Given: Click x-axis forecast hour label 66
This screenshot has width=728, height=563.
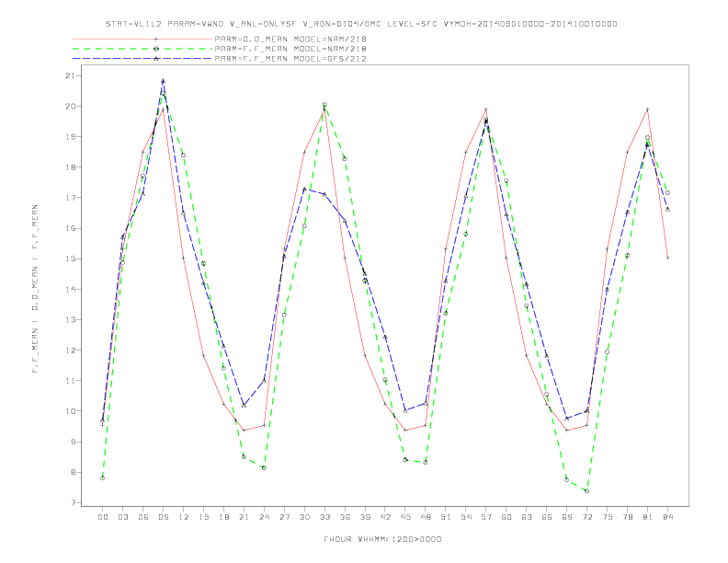Looking at the screenshot, I should [x=547, y=517].
